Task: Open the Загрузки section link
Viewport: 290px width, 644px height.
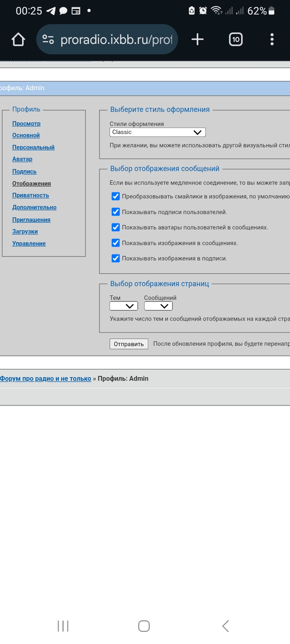Action: 25,231
